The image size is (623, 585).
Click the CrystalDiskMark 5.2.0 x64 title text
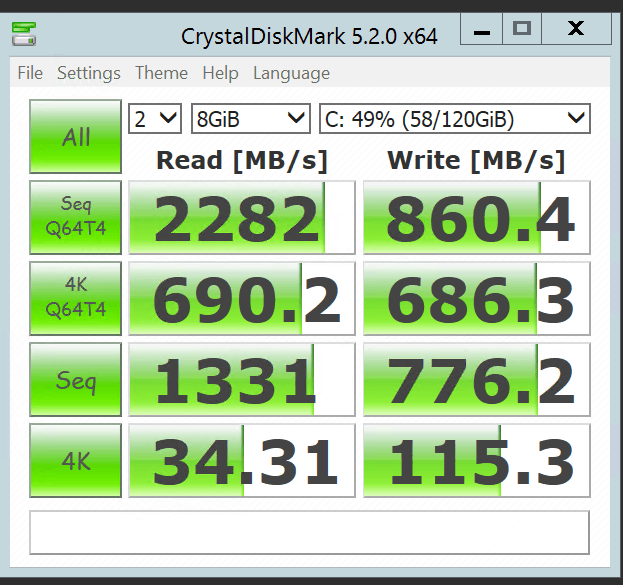pyautogui.click(x=309, y=37)
